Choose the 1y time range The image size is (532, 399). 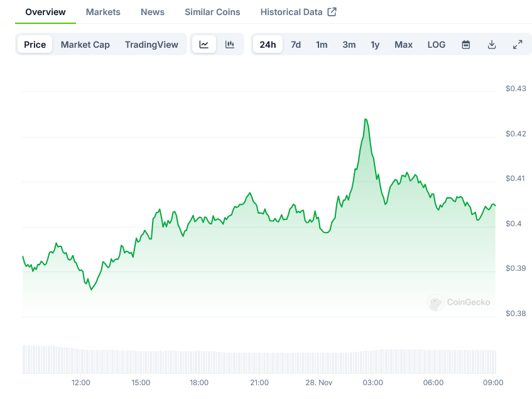coord(375,45)
